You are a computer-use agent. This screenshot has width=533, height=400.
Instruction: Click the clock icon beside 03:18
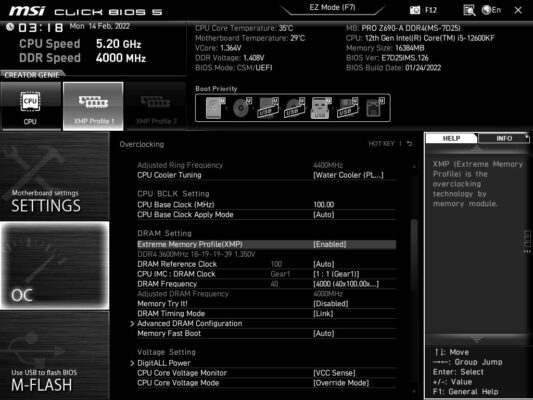10,27
